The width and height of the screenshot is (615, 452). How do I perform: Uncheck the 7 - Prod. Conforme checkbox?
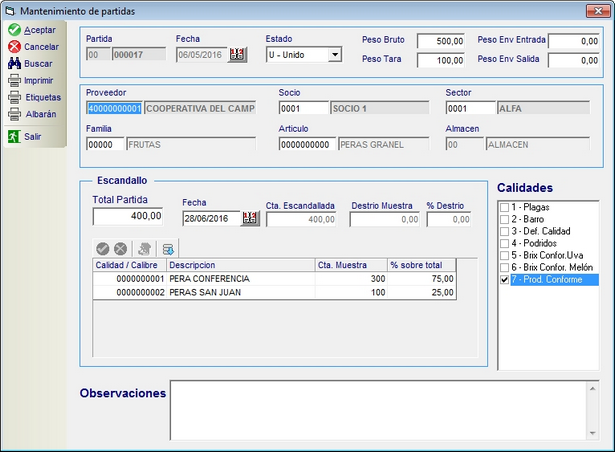504,280
